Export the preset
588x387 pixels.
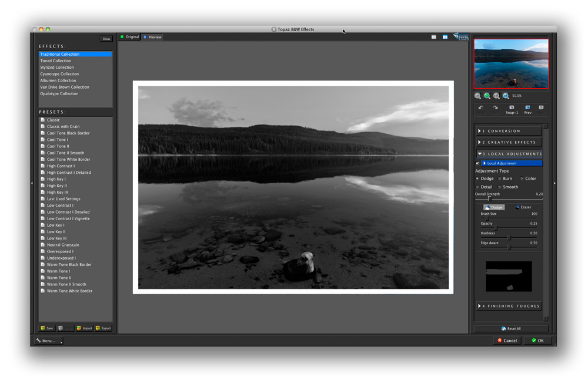pos(103,328)
